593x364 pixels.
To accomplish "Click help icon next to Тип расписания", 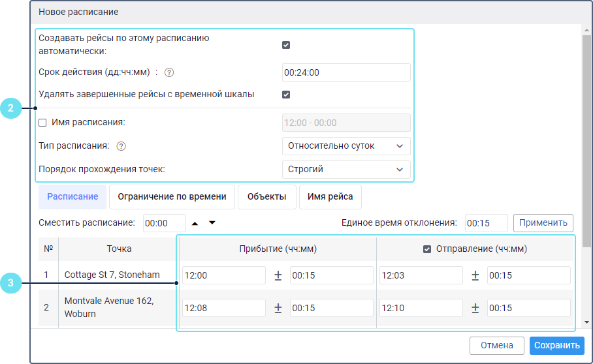I will coord(121,146).
